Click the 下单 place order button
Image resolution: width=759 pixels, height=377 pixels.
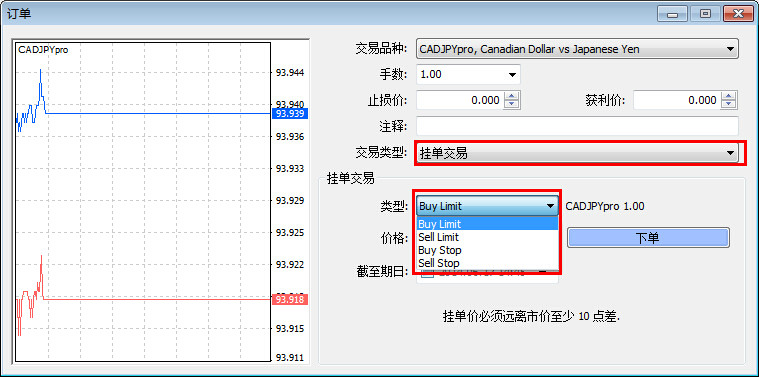point(648,238)
